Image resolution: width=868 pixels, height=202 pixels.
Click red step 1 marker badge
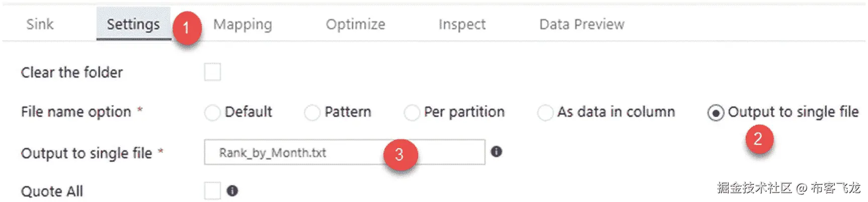tap(187, 28)
